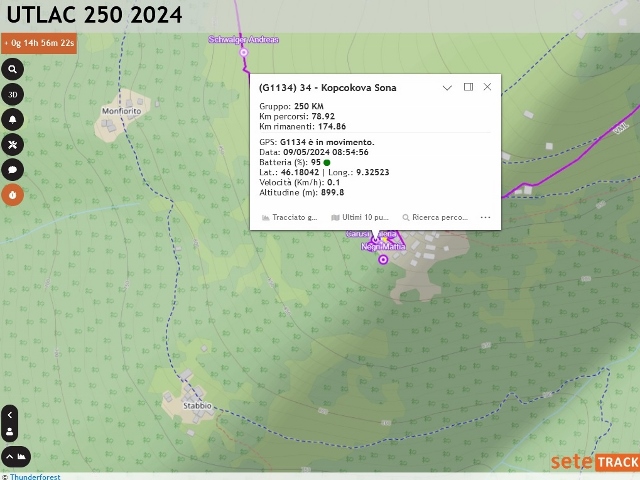Expand the elevation profile panel
The image size is (640, 480).
(16, 457)
